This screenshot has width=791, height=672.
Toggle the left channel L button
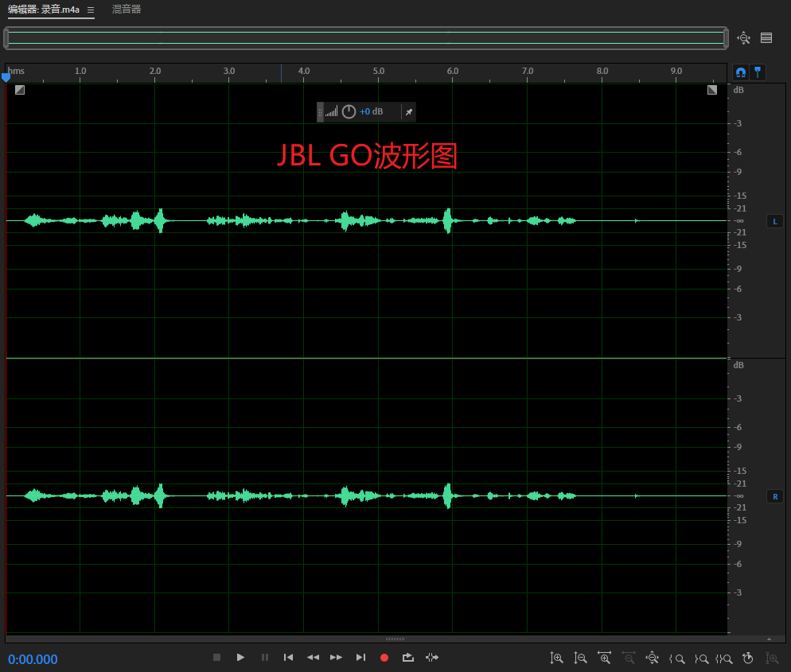tap(775, 221)
